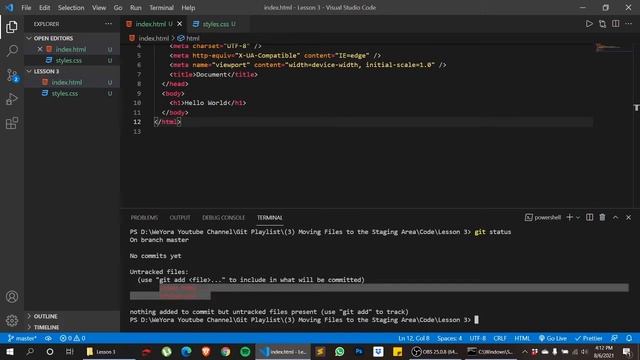Click the Run file play icon
This screenshot has width=640, height=360.
(x=589, y=24)
